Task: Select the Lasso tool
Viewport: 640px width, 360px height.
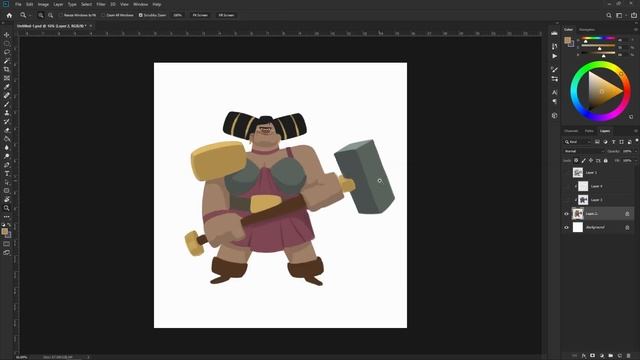Action: tap(7, 52)
